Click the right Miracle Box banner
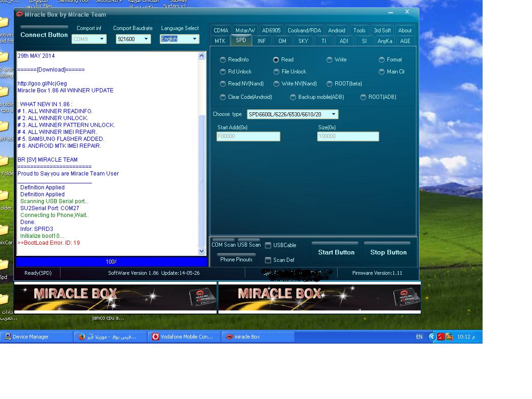The width and height of the screenshot is (532, 399). click(320, 297)
